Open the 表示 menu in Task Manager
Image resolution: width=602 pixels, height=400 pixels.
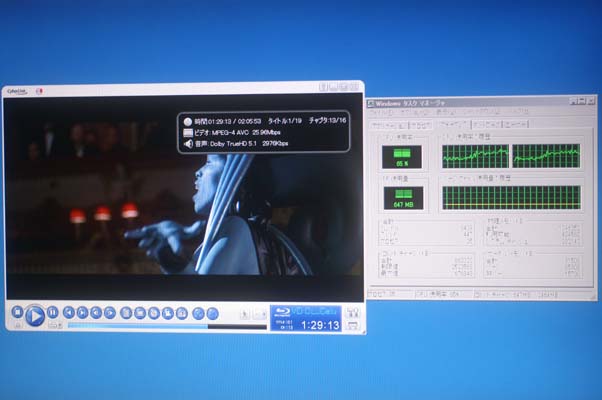tap(445, 112)
